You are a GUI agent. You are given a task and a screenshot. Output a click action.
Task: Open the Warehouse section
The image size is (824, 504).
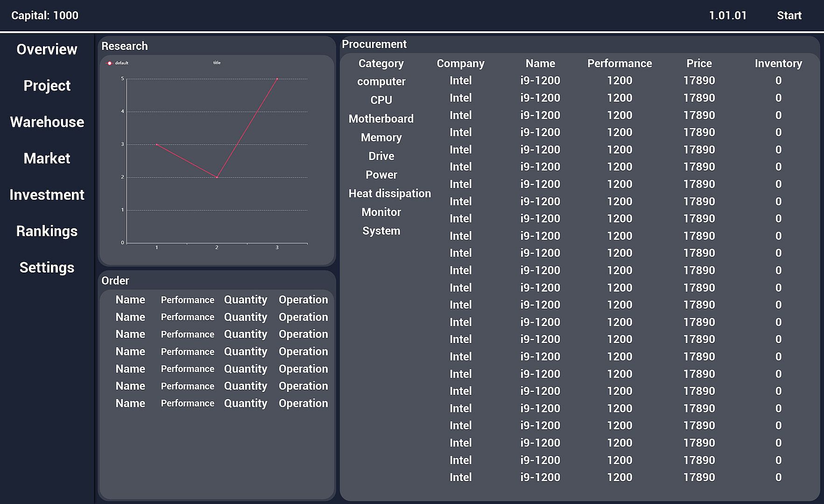coord(47,122)
